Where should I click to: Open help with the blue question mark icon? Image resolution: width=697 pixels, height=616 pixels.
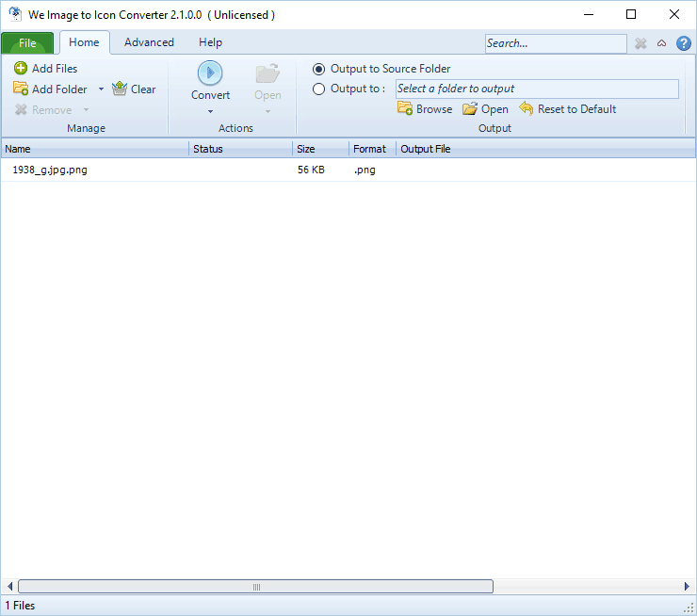tap(683, 43)
